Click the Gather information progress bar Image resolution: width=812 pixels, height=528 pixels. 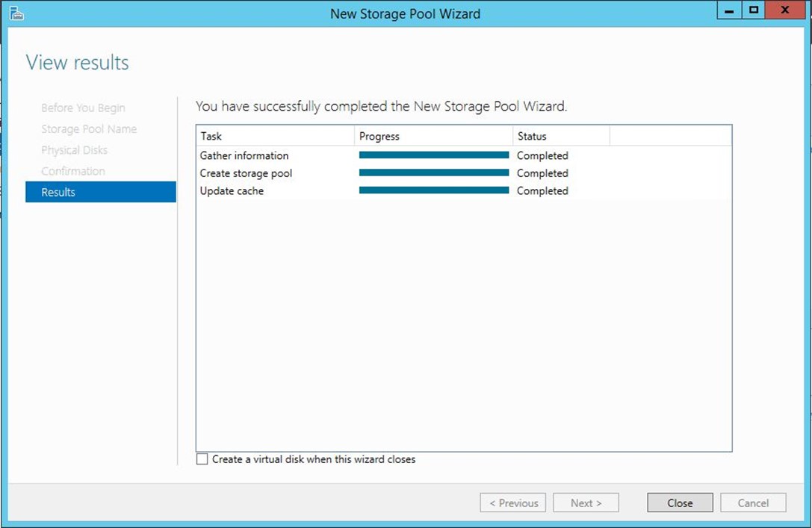click(434, 155)
